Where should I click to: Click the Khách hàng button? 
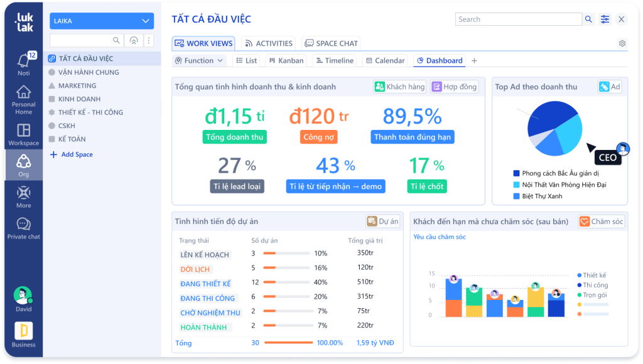[399, 87]
